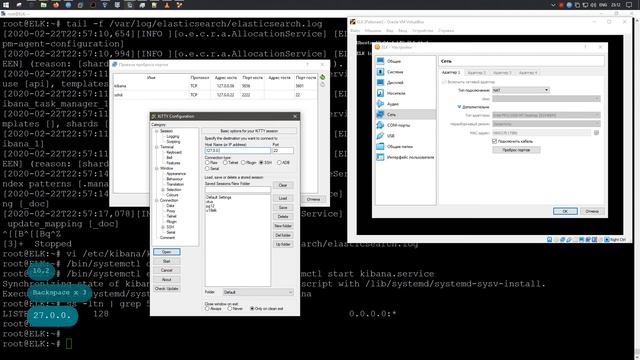Open the notification center icon in taskbar
640x360 pixels.
click(x=629, y=5)
